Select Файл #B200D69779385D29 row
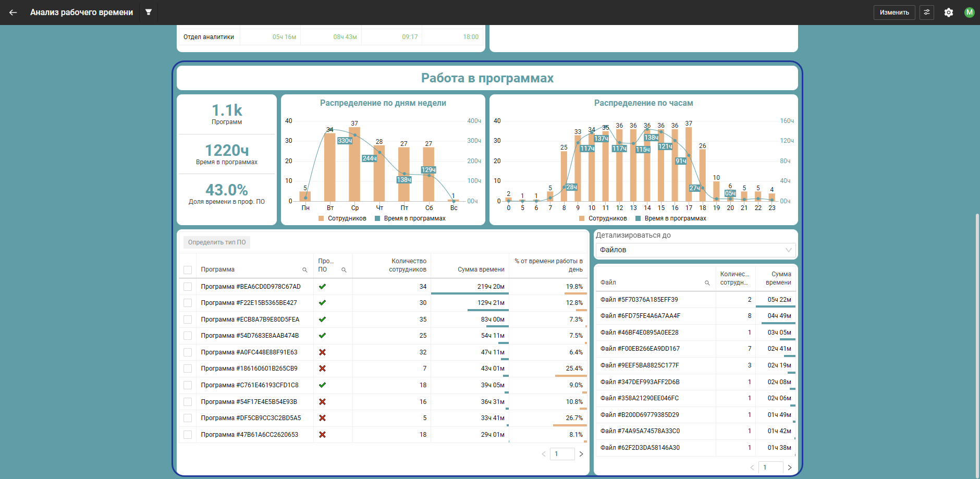Viewport: 980px width, 479px height. (x=695, y=415)
